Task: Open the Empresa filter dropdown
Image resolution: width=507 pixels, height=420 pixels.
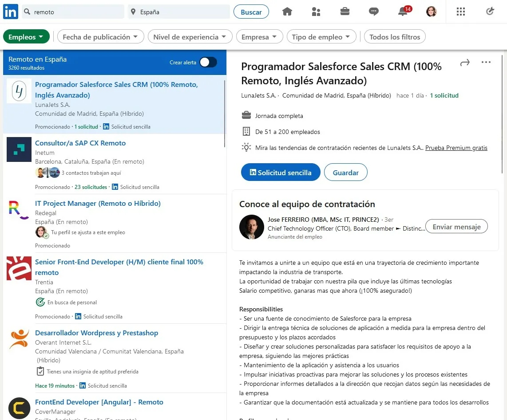Action: click(x=259, y=36)
